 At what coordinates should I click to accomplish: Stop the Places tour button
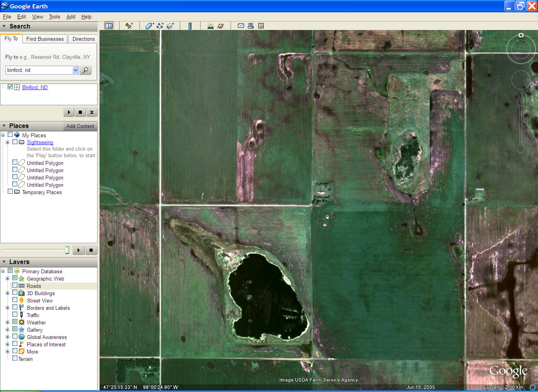[91, 250]
